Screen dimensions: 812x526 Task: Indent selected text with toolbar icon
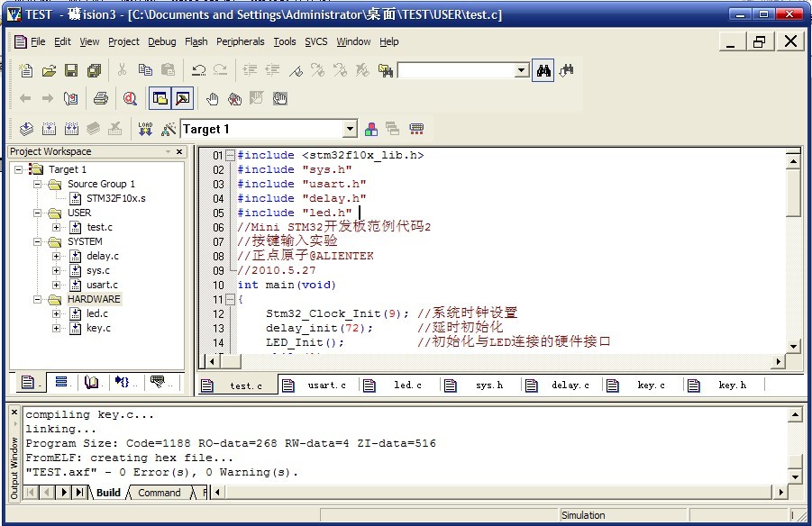click(250, 70)
